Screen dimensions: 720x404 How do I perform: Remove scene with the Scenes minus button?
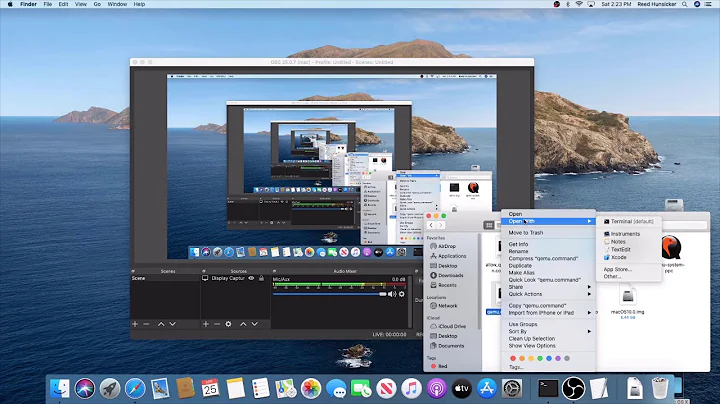(146, 324)
